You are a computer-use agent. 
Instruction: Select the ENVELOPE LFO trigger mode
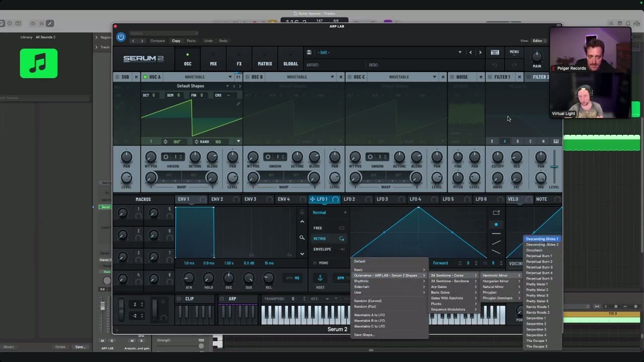point(329,249)
